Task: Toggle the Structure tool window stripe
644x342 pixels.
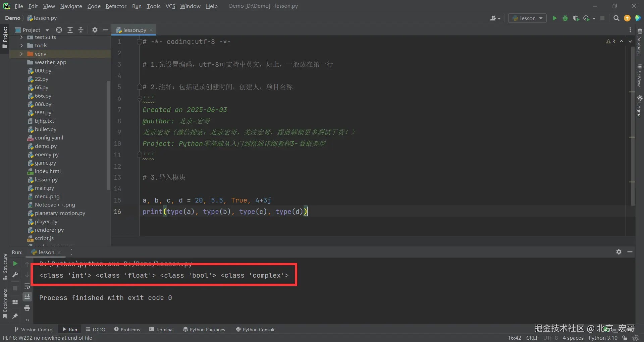Action: coord(5,267)
